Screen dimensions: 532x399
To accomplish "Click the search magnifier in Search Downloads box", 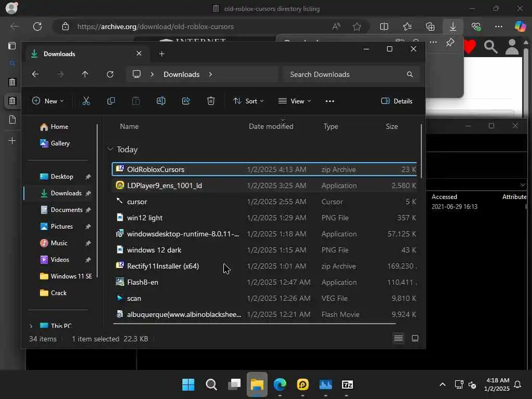I will (410, 74).
